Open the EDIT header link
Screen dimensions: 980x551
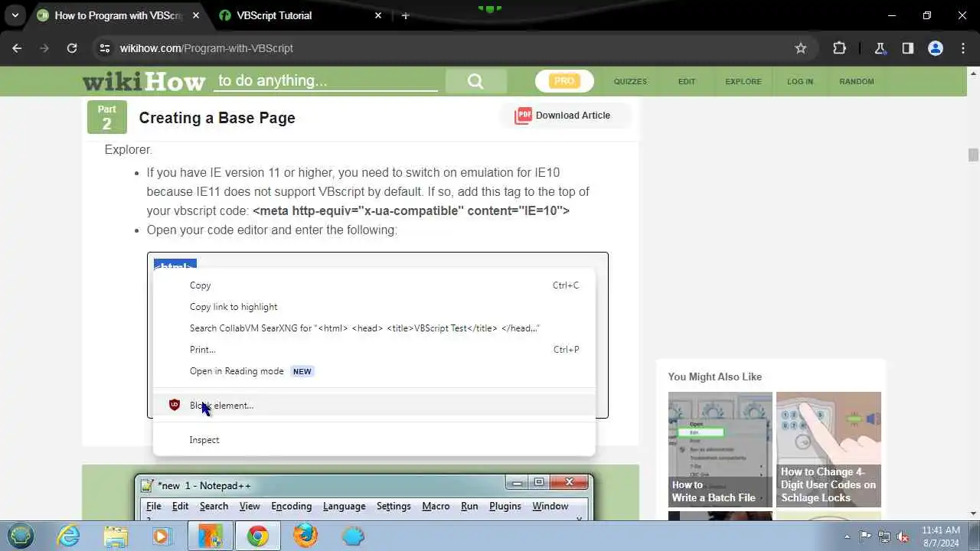click(x=687, y=81)
